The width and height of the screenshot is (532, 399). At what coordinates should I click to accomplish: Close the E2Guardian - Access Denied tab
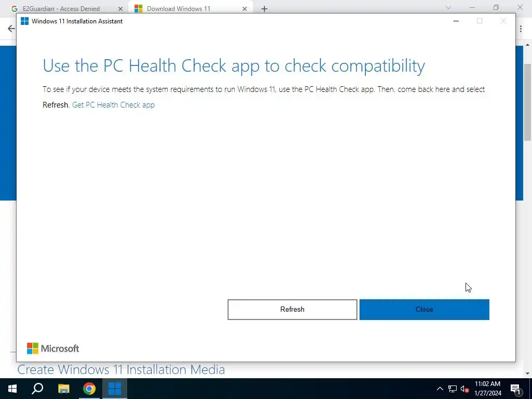click(x=121, y=9)
